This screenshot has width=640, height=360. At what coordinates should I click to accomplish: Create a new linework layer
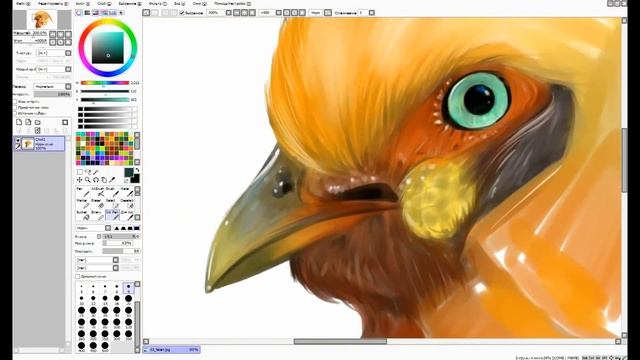28,122
